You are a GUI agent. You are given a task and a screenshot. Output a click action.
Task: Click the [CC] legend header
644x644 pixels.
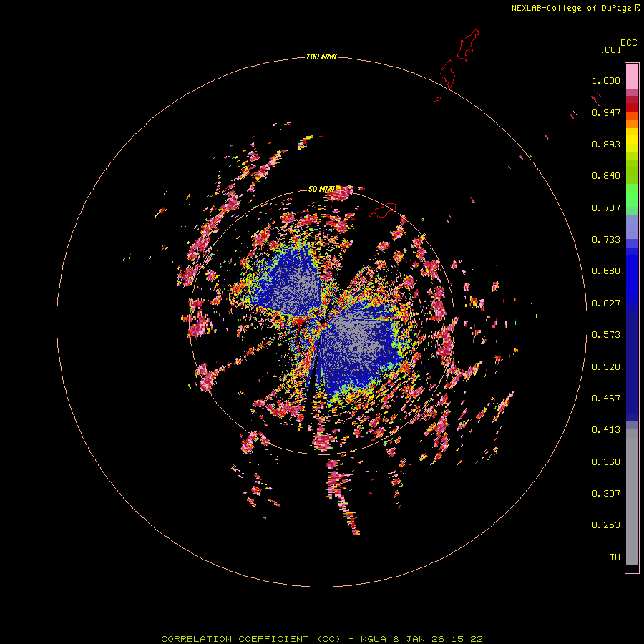click(x=610, y=49)
